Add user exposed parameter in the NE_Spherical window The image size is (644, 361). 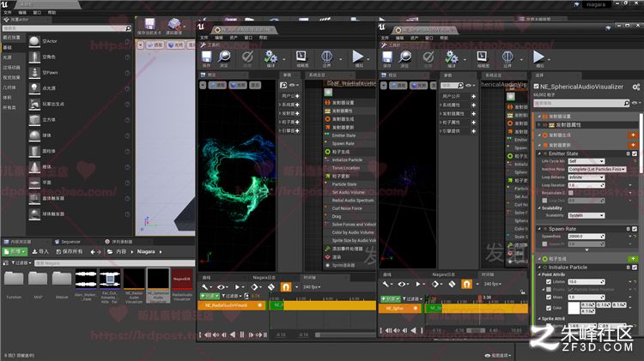[473, 96]
